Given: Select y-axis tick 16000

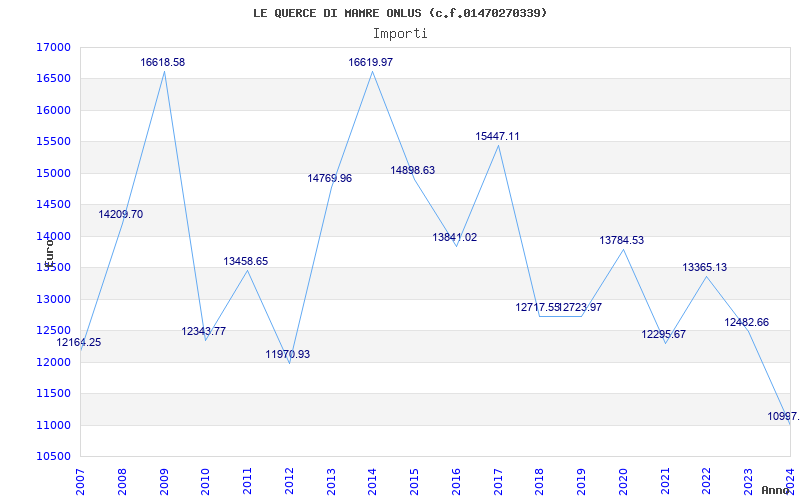Looking at the screenshot, I should (53, 110).
